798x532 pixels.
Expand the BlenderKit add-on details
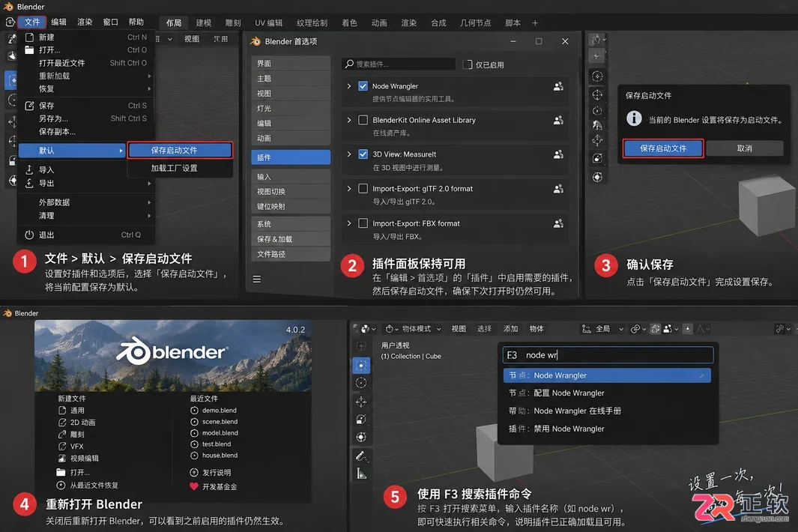[x=349, y=120]
